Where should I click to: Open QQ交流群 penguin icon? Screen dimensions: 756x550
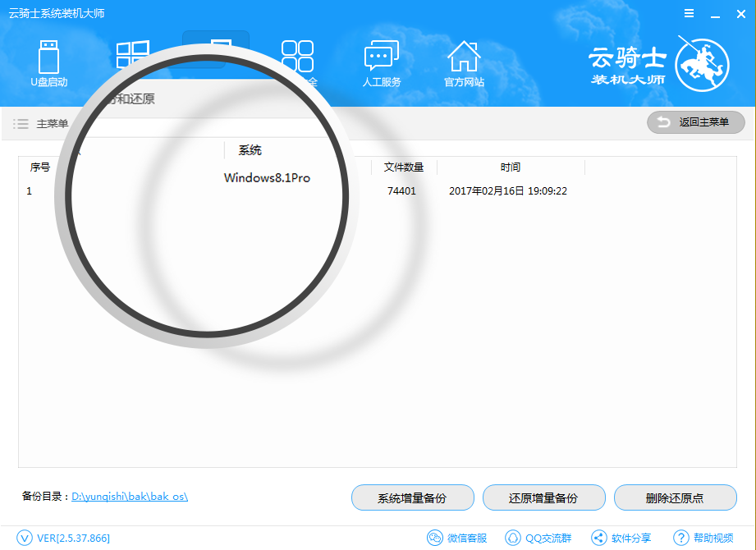coord(512,538)
